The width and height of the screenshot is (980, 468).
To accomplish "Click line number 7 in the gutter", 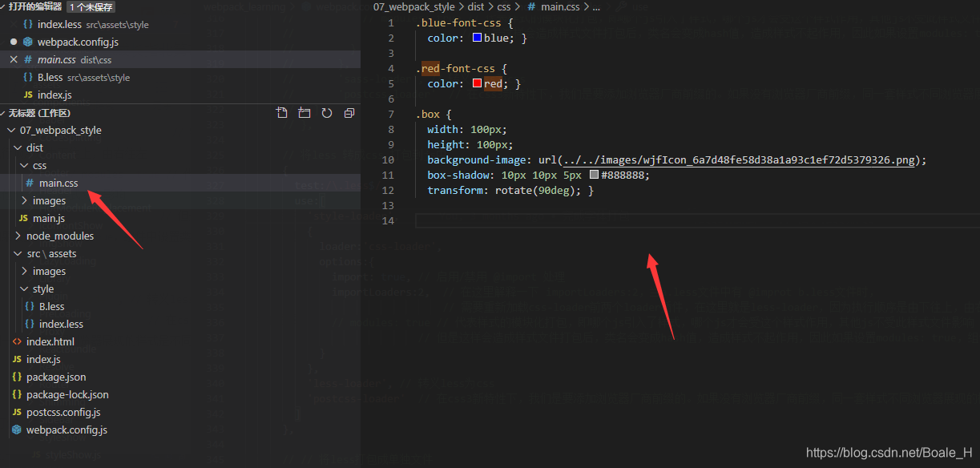I will click(391, 114).
